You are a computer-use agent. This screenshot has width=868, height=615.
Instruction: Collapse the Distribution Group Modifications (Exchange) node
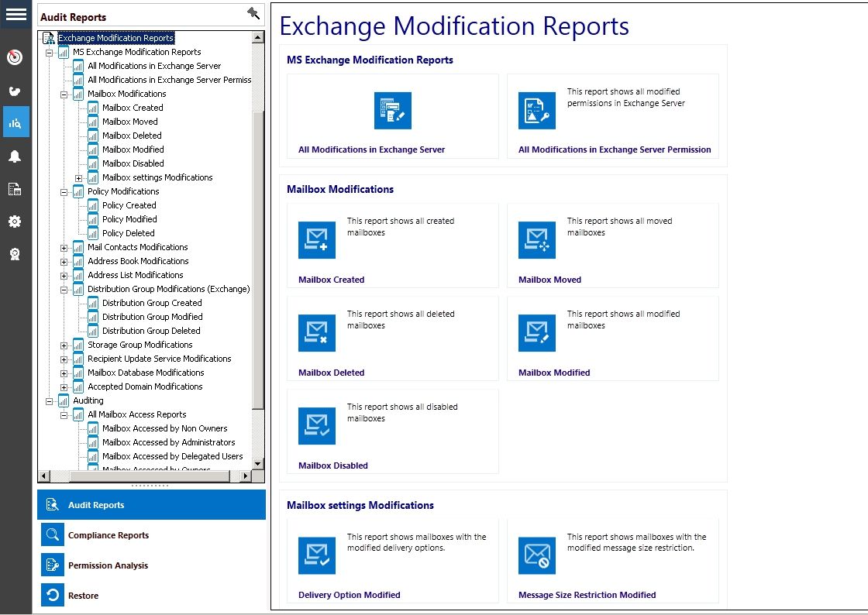(x=64, y=290)
